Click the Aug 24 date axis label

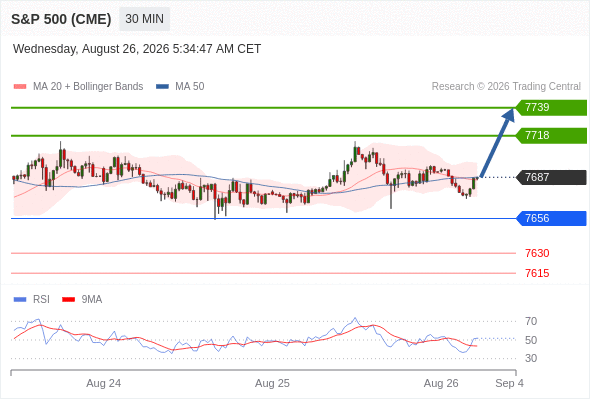103,383
